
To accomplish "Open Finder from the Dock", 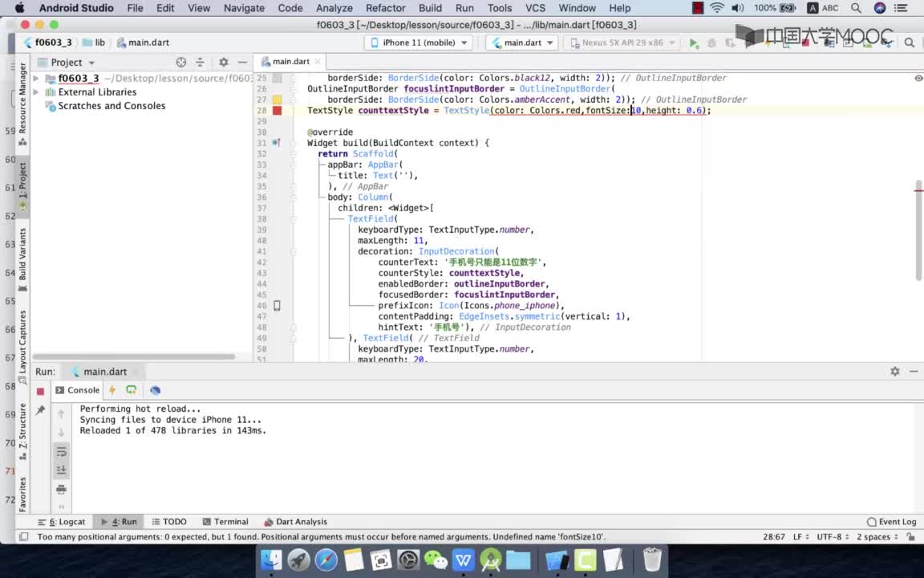I will (271, 560).
